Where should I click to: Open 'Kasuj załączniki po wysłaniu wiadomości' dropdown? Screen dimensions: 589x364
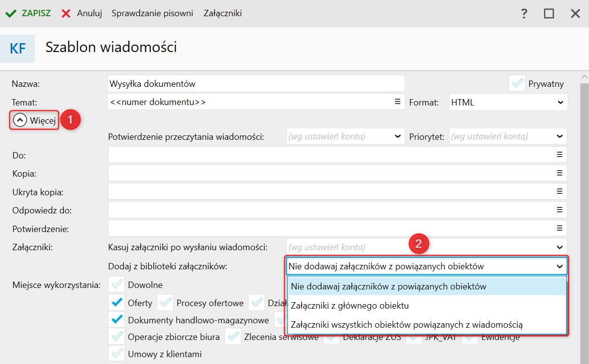click(x=427, y=247)
